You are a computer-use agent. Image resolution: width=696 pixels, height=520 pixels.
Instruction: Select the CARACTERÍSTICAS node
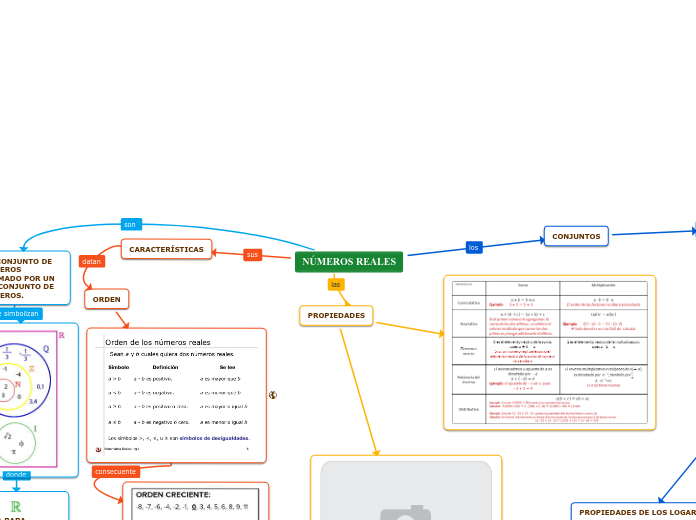(x=166, y=249)
